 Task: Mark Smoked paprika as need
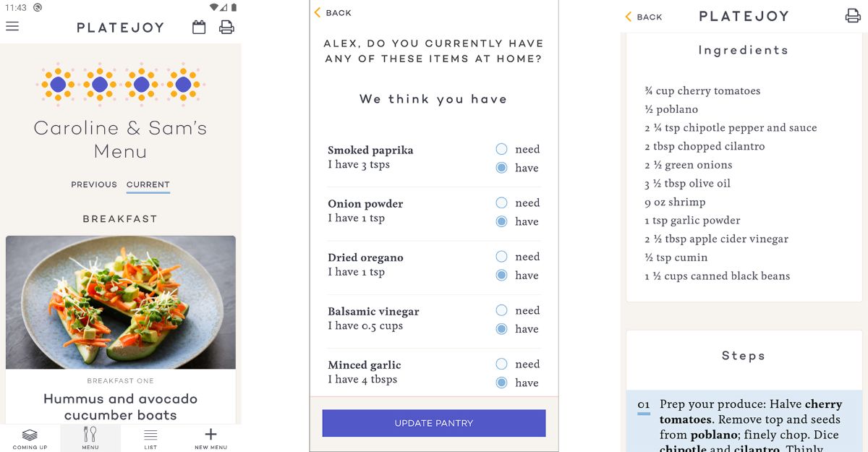[x=502, y=150]
